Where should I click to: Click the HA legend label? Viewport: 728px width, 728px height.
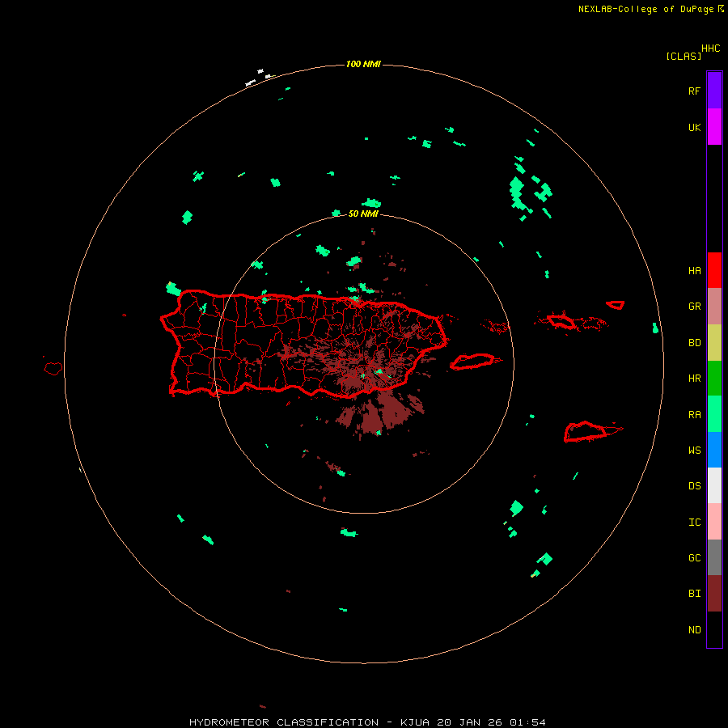coord(694,271)
